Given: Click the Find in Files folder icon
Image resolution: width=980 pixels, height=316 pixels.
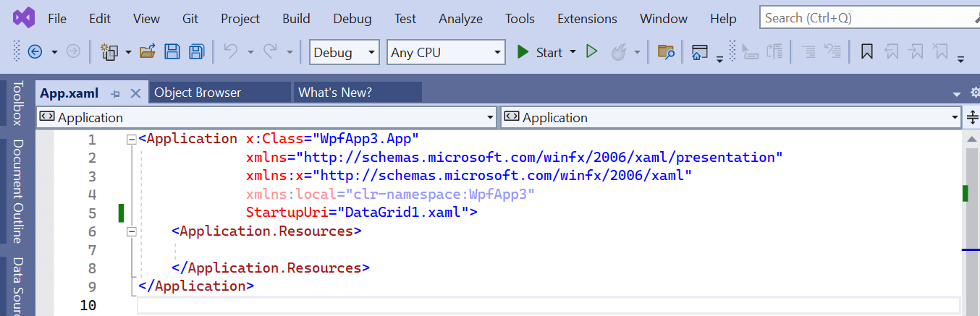Looking at the screenshot, I should pos(666,52).
